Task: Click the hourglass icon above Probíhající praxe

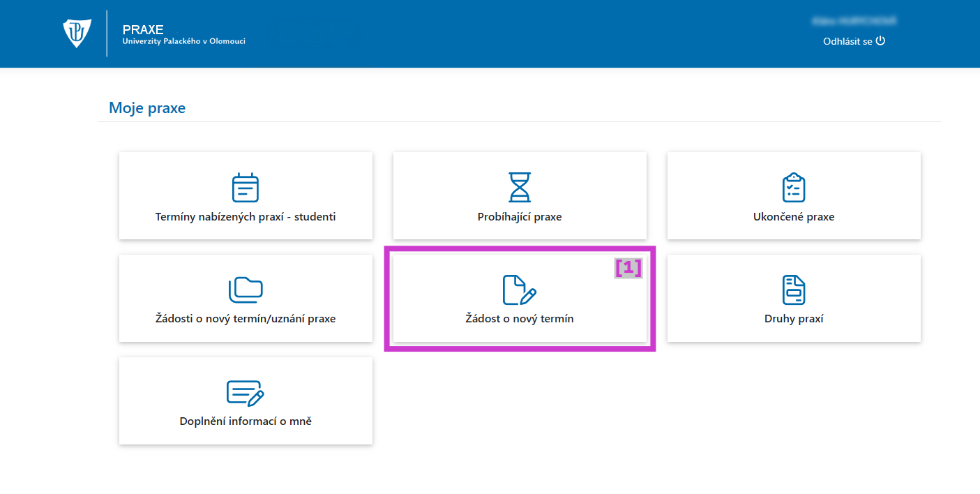Action: [520, 187]
